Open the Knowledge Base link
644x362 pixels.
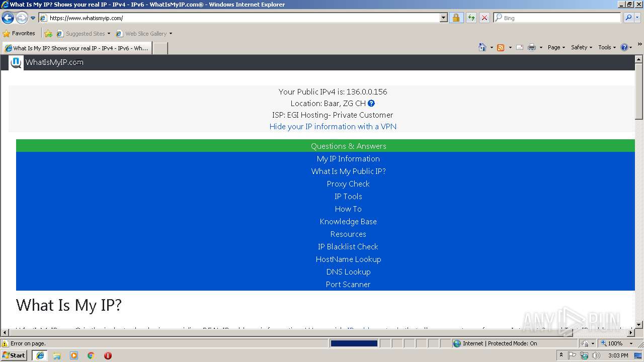[x=348, y=221]
